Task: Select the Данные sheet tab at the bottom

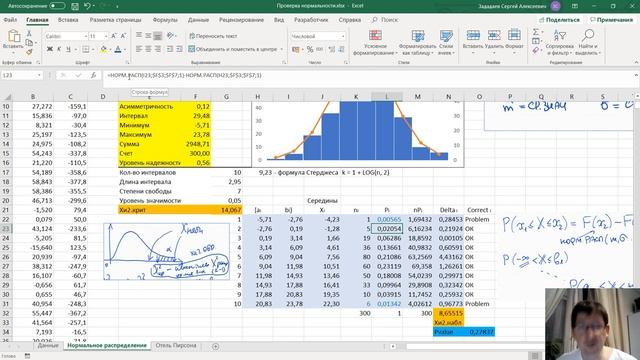Action: pos(48,345)
